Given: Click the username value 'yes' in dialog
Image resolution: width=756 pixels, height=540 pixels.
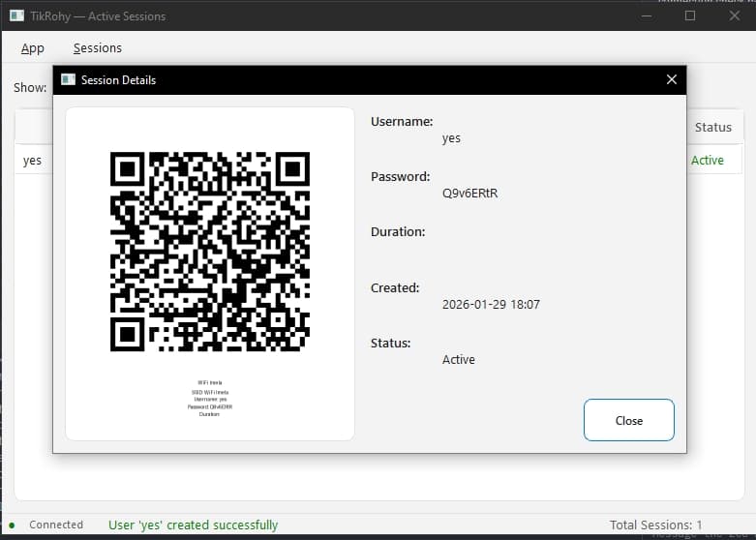Looking at the screenshot, I should coord(451,138).
